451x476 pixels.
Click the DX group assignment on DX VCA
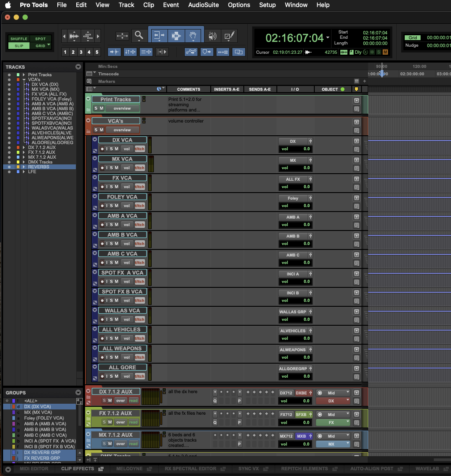tap(293, 141)
